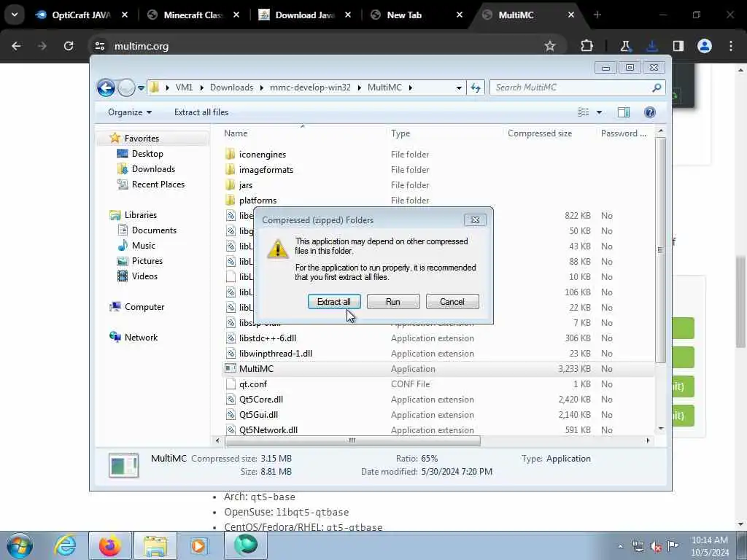The width and height of the screenshot is (747, 560).
Task: Close the Compressed (zipped) Folders dialog
Action: [475, 219]
